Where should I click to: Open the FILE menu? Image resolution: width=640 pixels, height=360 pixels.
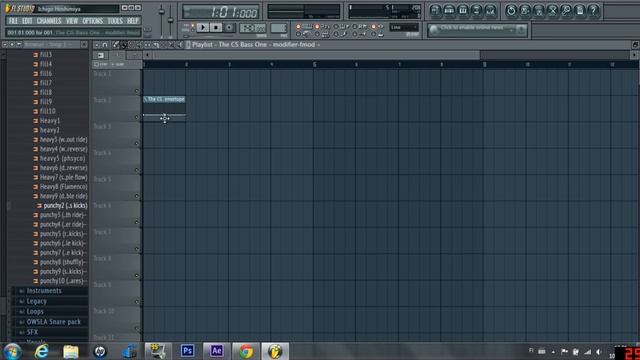pyautogui.click(x=13, y=21)
